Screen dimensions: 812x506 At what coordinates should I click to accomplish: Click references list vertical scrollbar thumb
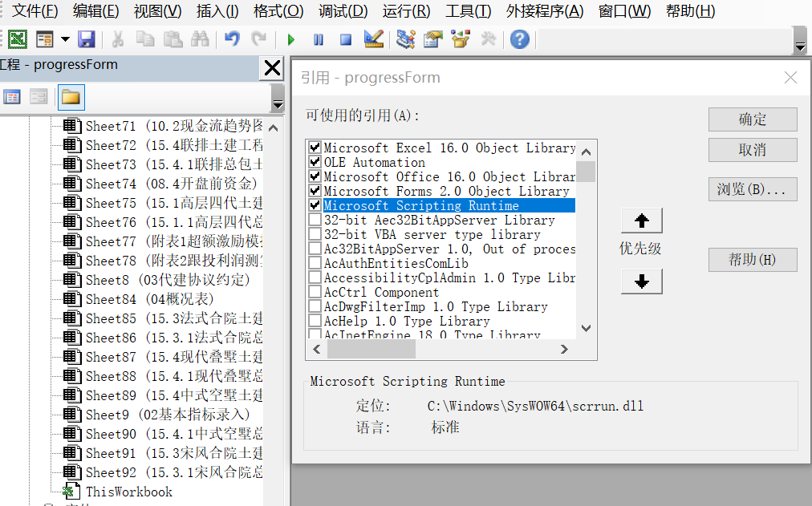pyautogui.click(x=587, y=172)
